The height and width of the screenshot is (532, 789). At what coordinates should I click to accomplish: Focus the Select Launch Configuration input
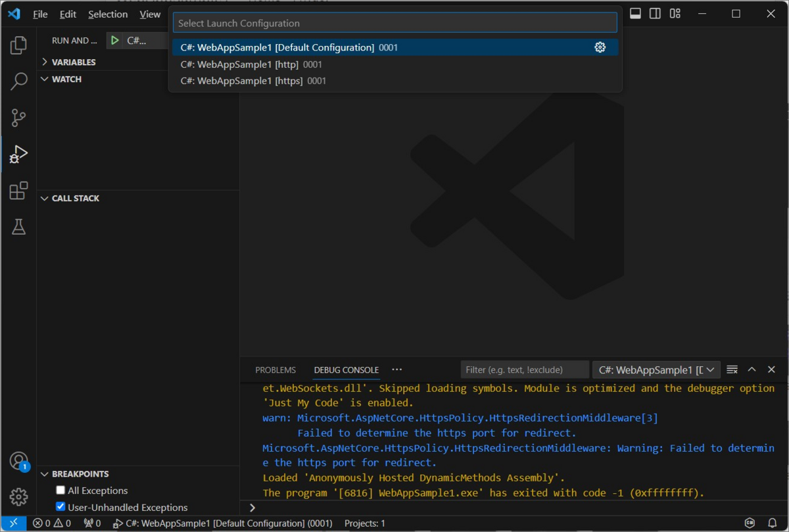[x=395, y=23]
